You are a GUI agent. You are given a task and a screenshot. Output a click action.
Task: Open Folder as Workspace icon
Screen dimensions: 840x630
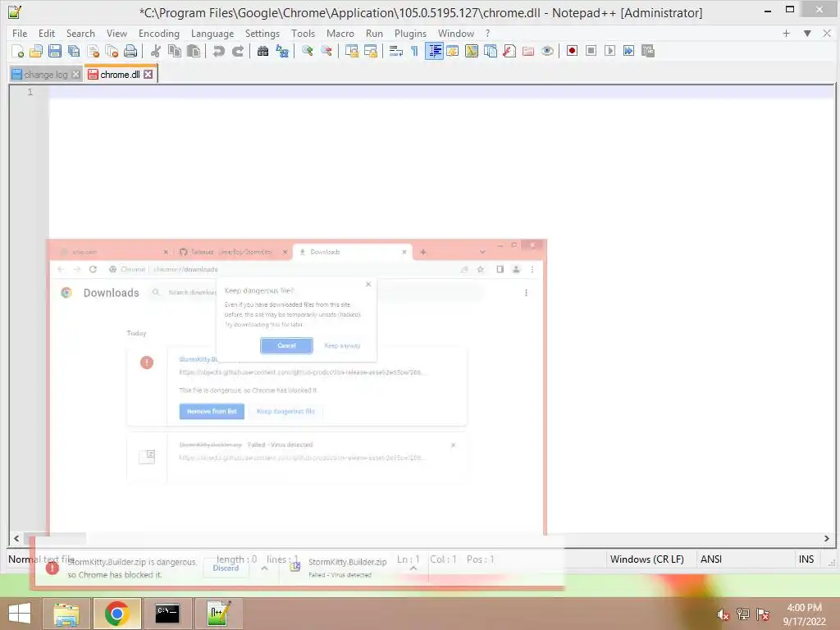528,51
